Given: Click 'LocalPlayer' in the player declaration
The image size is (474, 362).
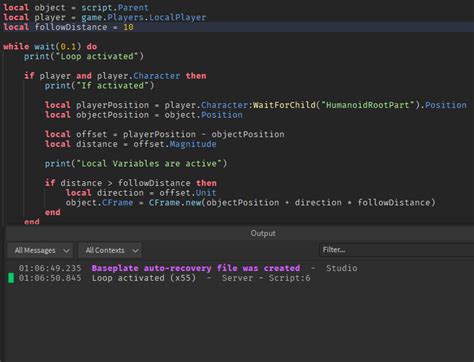Looking at the screenshot, I should 177,17.
